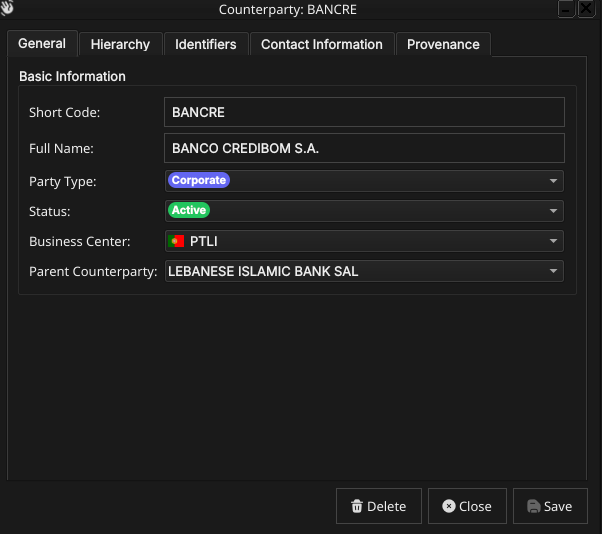Viewport: 602px width, 534px height.
Task: Click the Party Type label
Action: [x=63, y=181]
